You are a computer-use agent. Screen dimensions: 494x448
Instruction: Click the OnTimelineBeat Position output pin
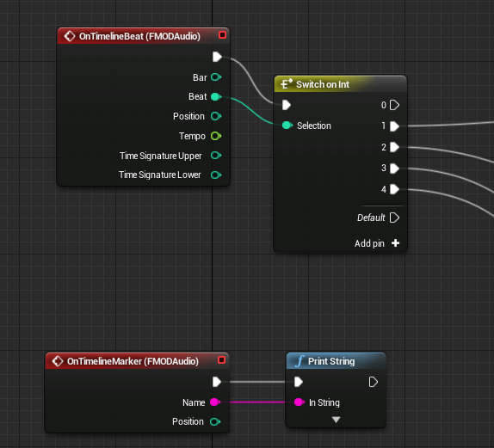tap(216, 116)
